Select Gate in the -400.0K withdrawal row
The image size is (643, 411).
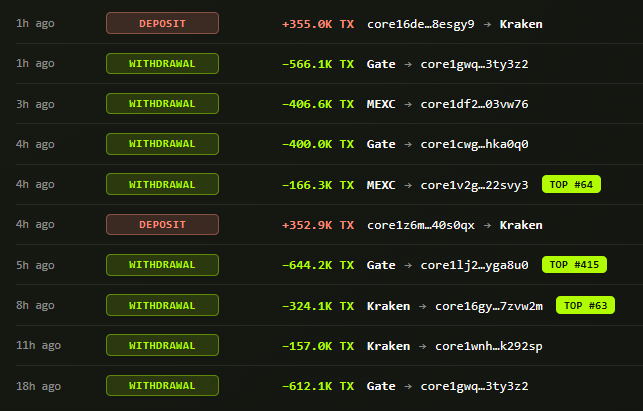pos(381,144)
